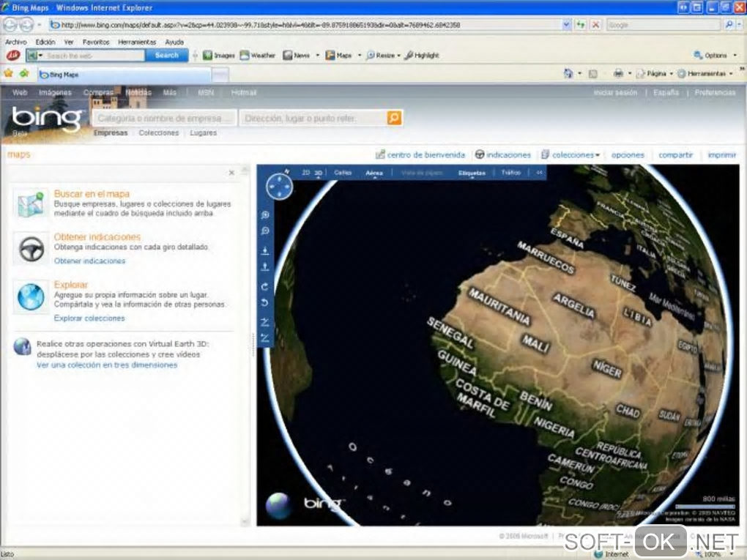Click the left panel vertical scrollbar
Image resolution: width=747 pixels, height=560 pixels.
click(245, 346)
